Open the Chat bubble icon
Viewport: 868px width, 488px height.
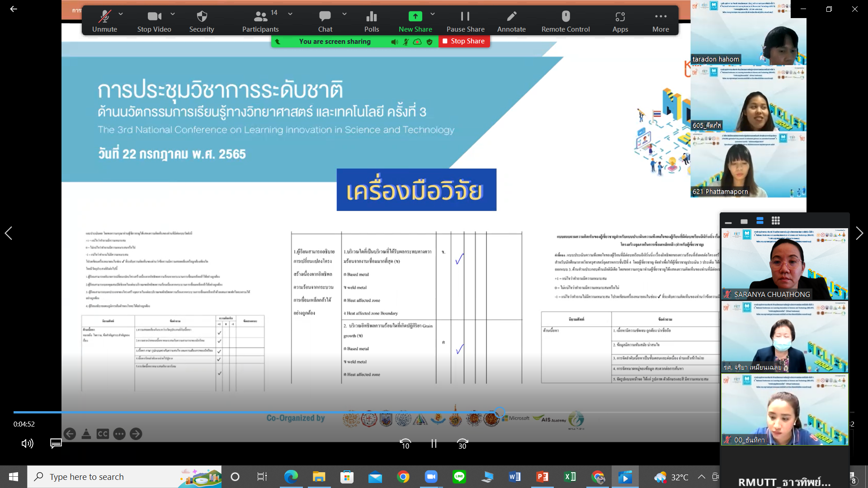[325, 17]
